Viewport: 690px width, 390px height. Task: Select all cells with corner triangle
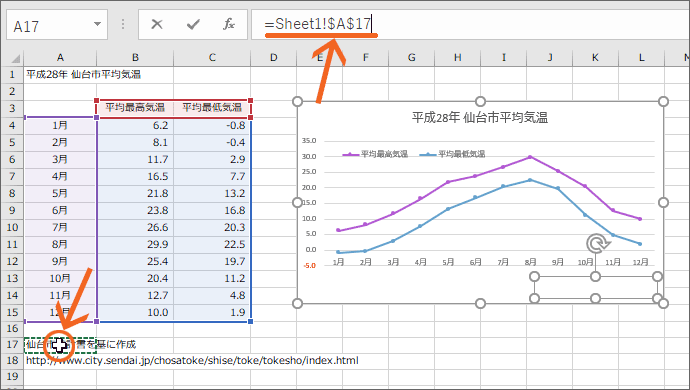point(15,58)
